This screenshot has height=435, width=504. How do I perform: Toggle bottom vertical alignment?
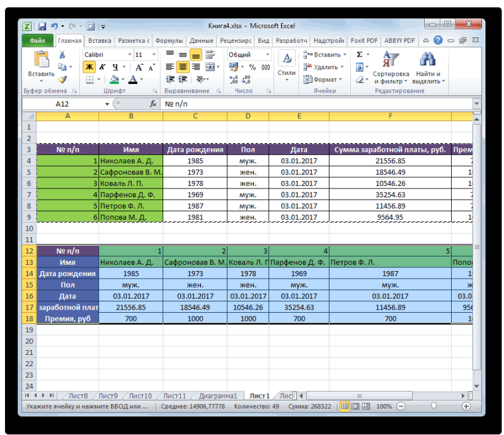[196, 55]
